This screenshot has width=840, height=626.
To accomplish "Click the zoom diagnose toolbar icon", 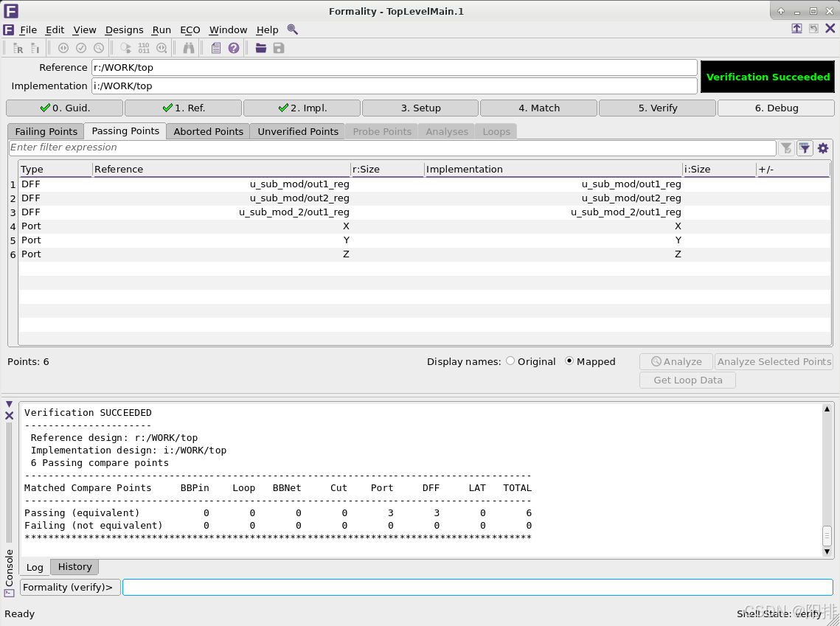I will point(162,48).
